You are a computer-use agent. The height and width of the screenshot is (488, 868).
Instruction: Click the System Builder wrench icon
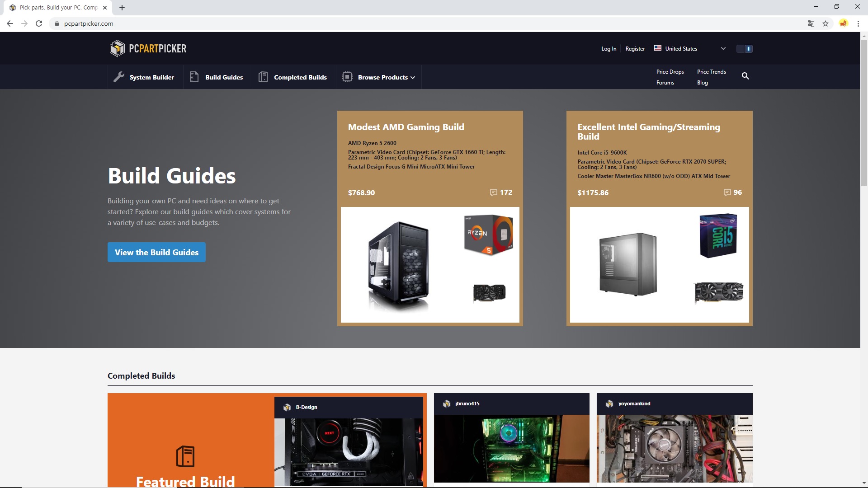pyautogui.click(x=119, y=77)
